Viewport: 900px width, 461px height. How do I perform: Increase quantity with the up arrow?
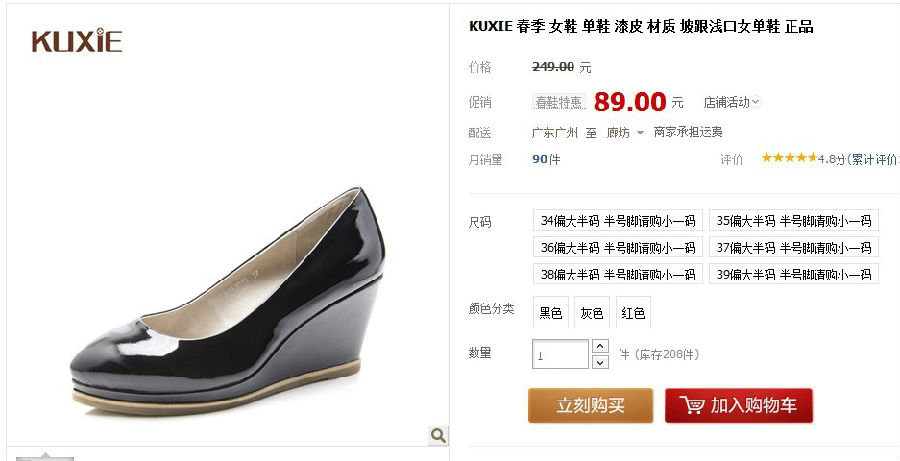pos(600,346)
